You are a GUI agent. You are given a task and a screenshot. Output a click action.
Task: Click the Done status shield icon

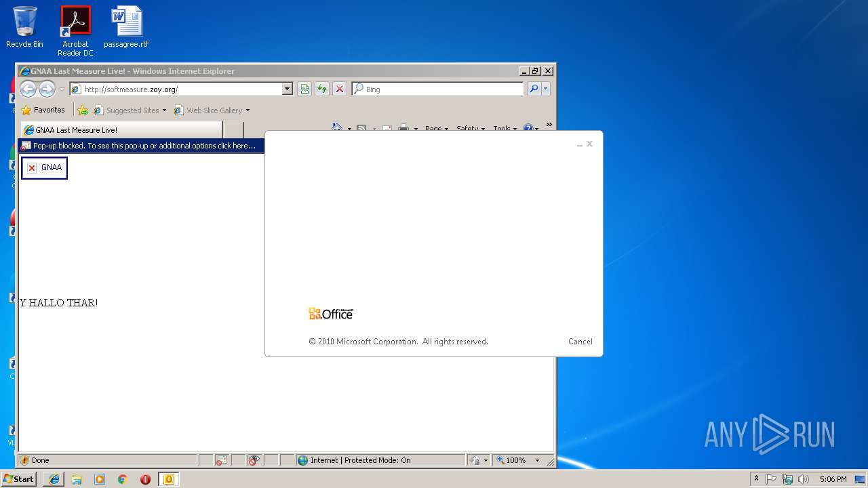(x=25, y=460)
